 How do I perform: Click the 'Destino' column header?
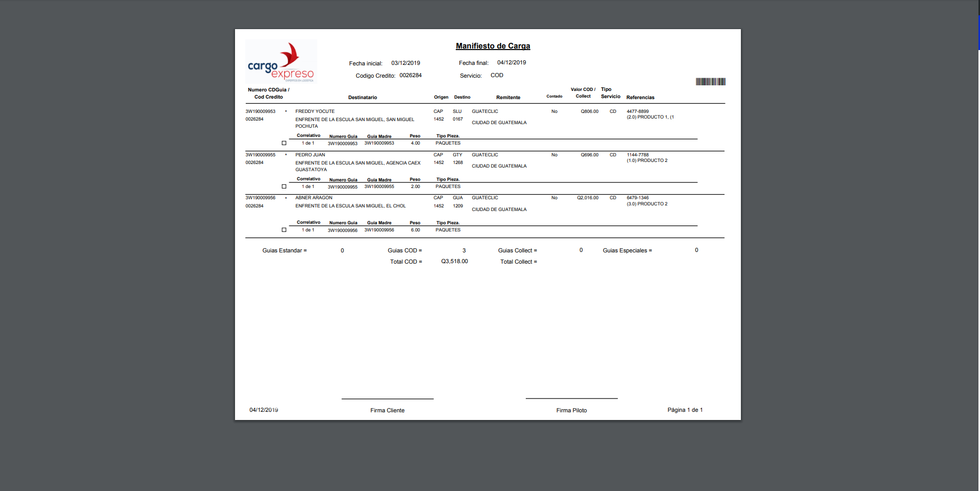click(x=462, y=97)
